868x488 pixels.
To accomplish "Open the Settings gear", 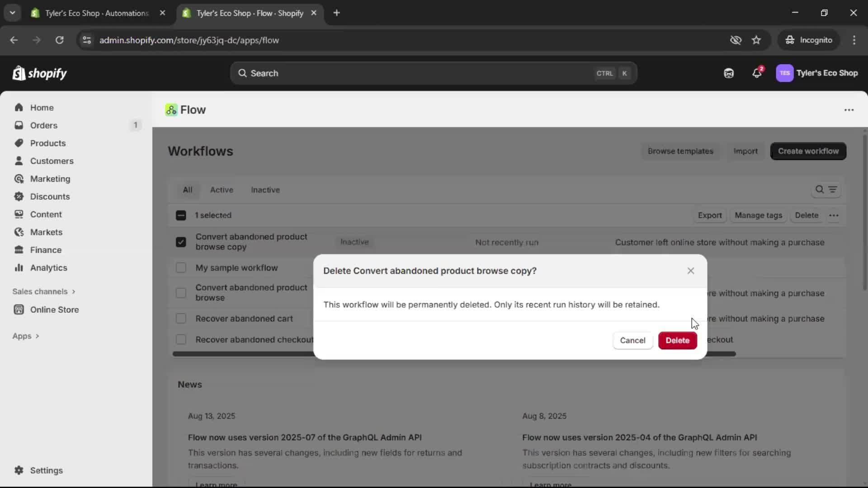I will tap(46, 470).
